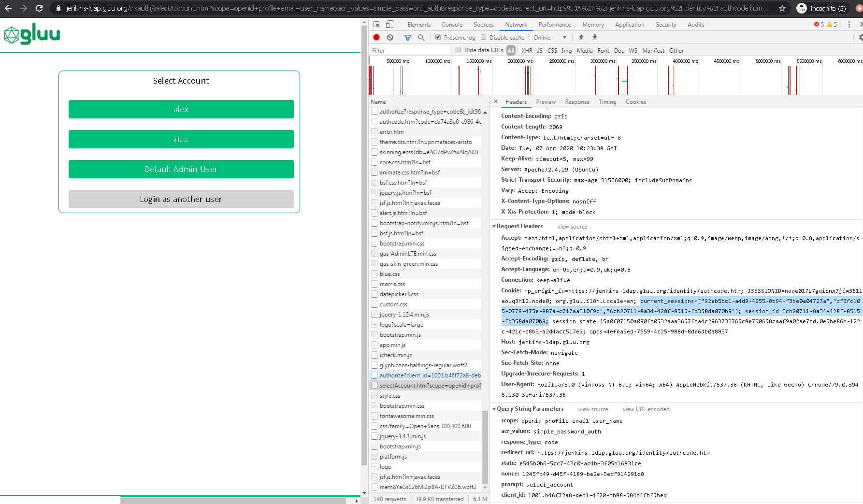Open the network request filter funnel
Viewport: 863px width, 504px height.
[x=407, y=37]
